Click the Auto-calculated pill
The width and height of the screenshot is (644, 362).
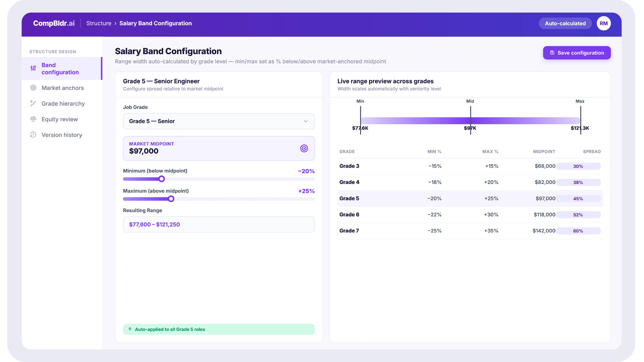click(x=565, y=23)
